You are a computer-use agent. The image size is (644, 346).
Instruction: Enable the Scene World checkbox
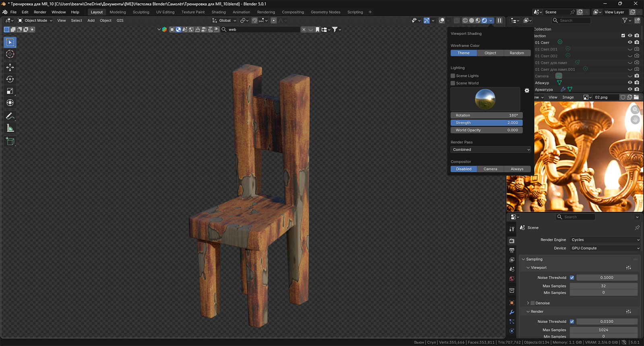[x=453, y=83]
